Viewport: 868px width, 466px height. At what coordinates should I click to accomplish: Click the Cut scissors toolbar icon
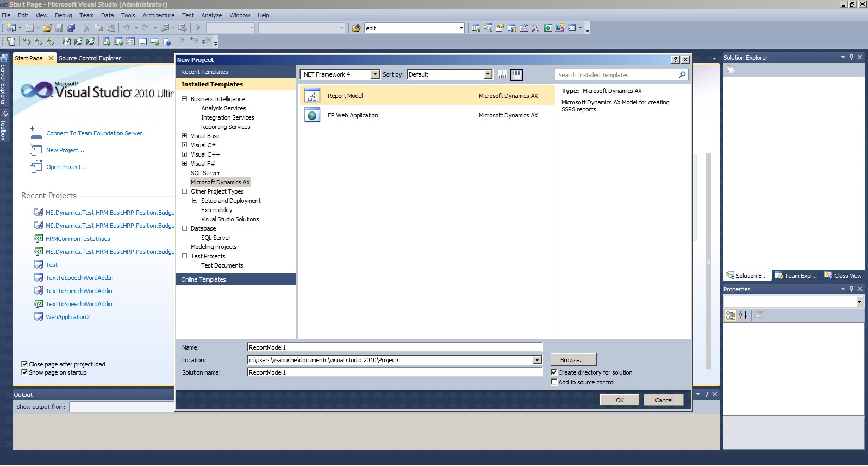86,28
